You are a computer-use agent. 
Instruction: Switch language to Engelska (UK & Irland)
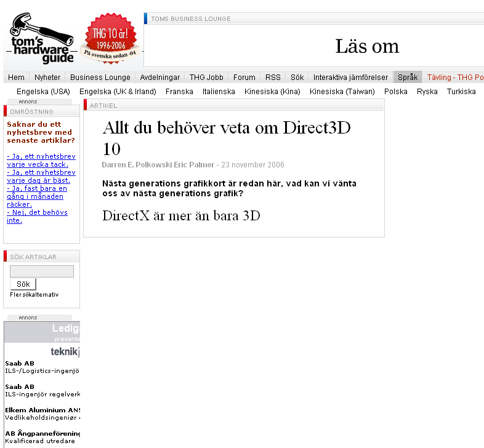pos(118,92)
